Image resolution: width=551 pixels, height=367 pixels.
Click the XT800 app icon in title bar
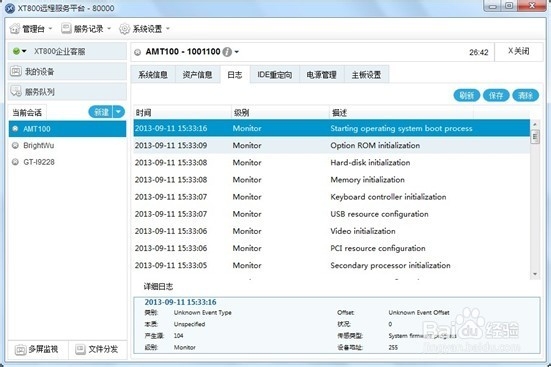click(x=10, y=8)
